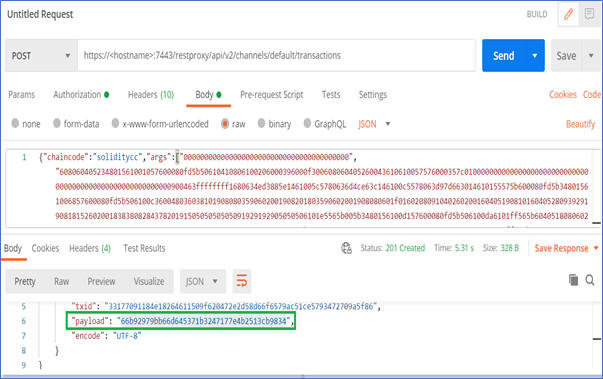Viewport: 603px width, 379px height.
Task: Open the Pre-request Script tab
Action: (x=272, y=95)
